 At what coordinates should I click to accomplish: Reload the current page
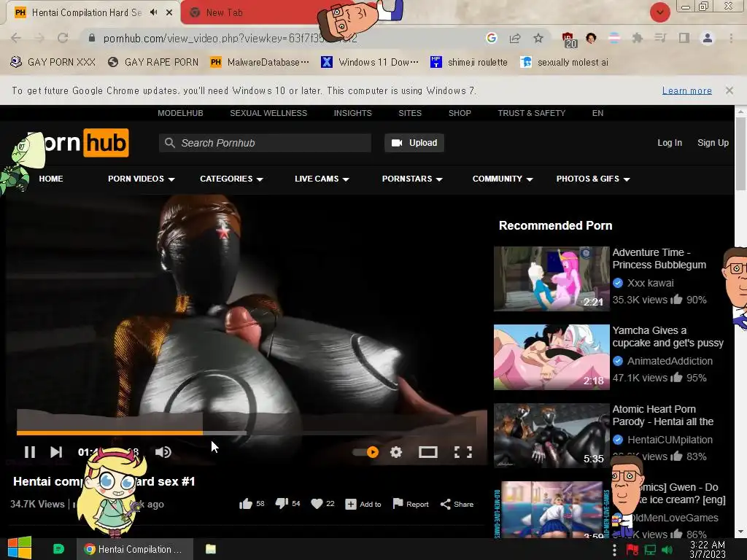pos(63,38)
